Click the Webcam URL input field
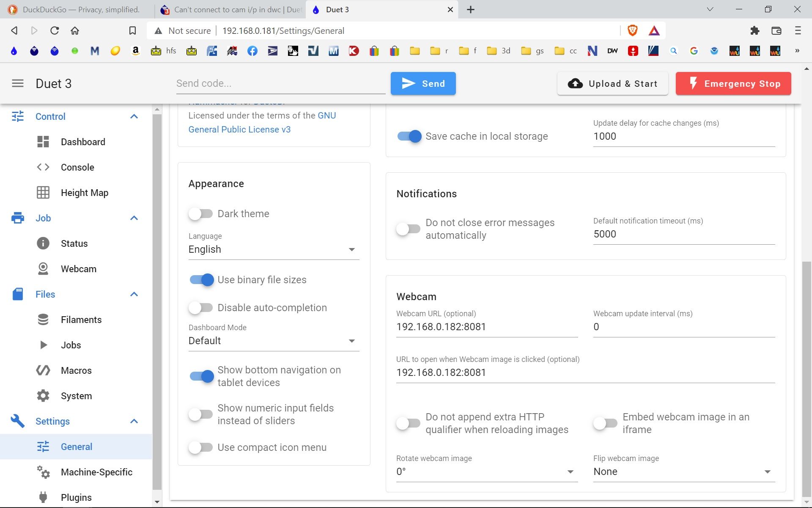The width and height of the screenshot is (812, 508). (487, 327)
